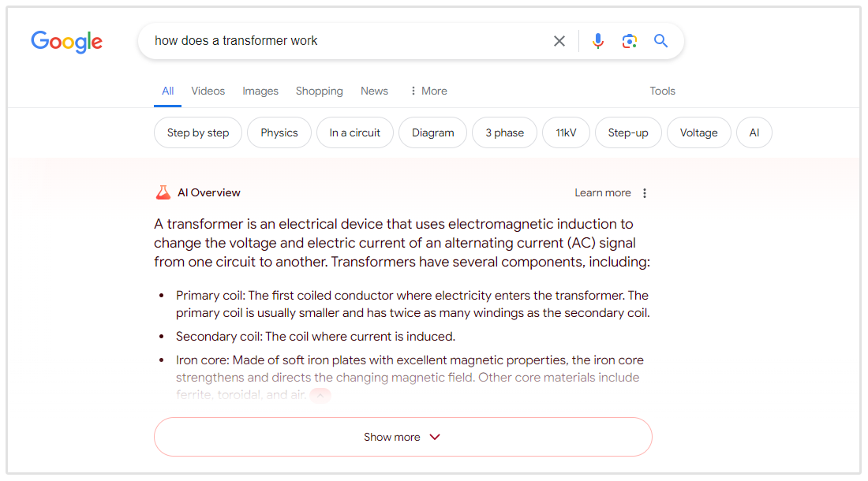Enable the 'Step by step' search filter
The width and height of the screenshot is (868, 481).
tap(197, 132)
